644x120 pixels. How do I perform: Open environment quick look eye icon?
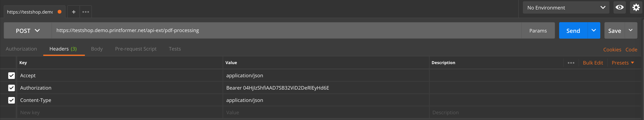[x=619, y=7]
